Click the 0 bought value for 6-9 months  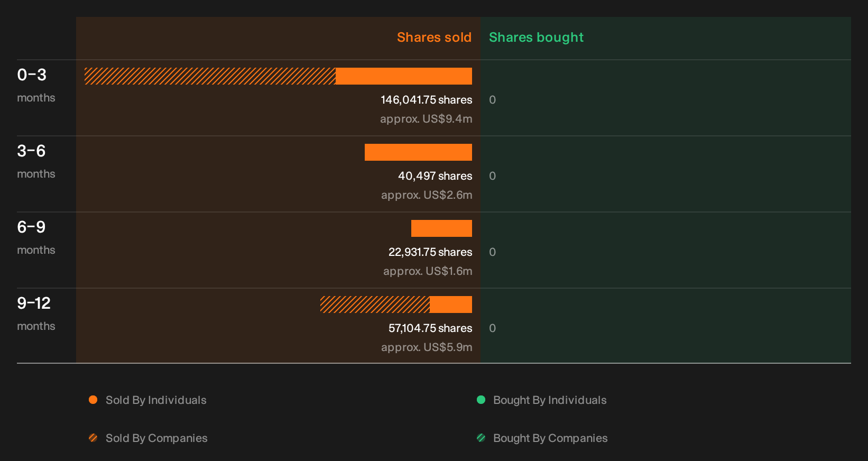tap(493, 252)
